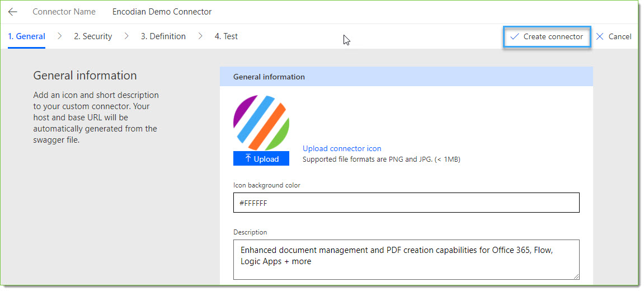The width and height of the screenshot is (644, 291).
Task: Follow the Upload connector icon link
Action: [342, 149]
